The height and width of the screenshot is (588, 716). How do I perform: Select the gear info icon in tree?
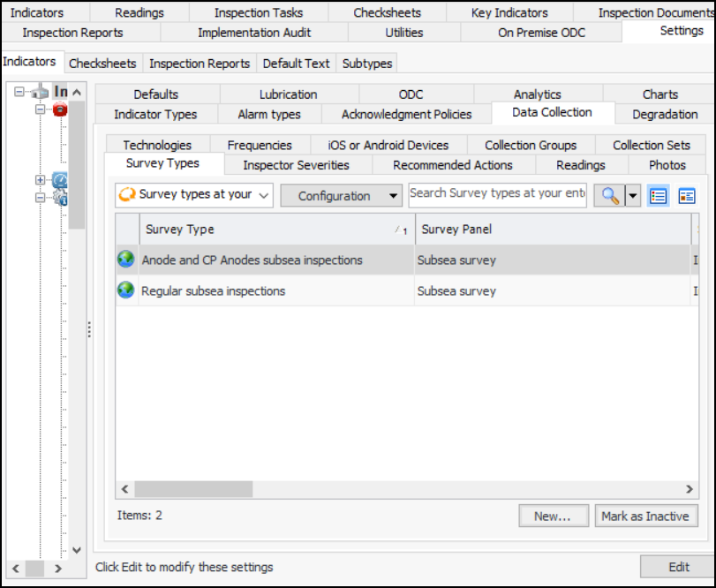click(60, 198)
